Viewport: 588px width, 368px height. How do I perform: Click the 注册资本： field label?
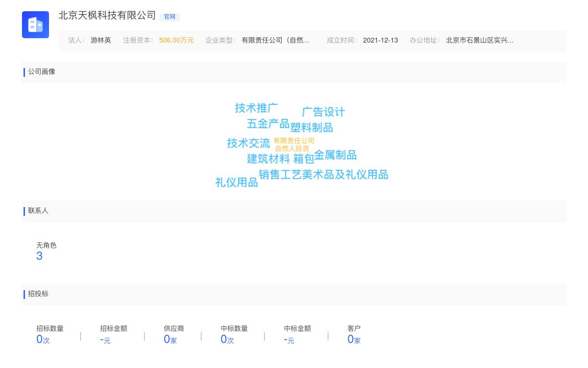pos(138,41)
